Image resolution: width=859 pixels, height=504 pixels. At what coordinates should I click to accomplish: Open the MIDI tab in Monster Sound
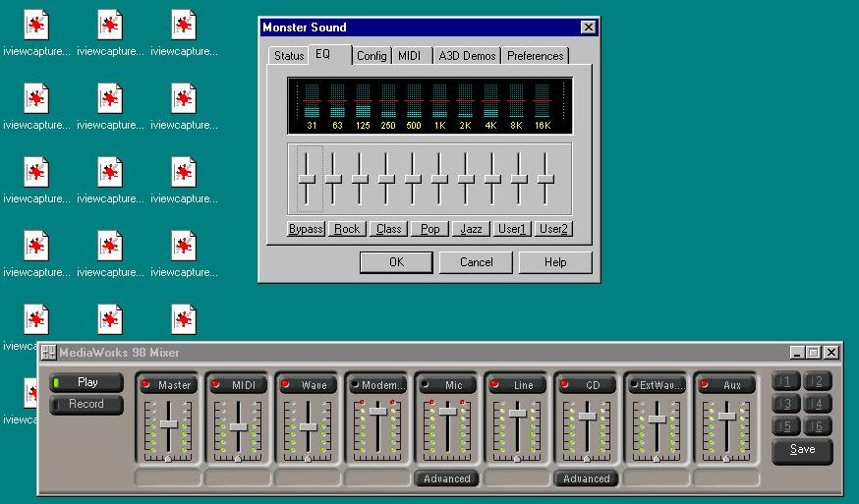[x=412, y=56]
